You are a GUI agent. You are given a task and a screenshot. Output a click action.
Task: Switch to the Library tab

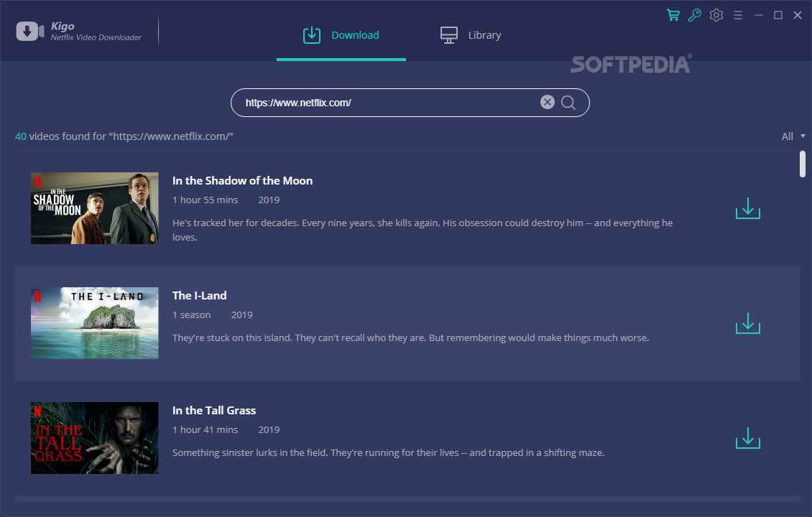click(471, 35)
